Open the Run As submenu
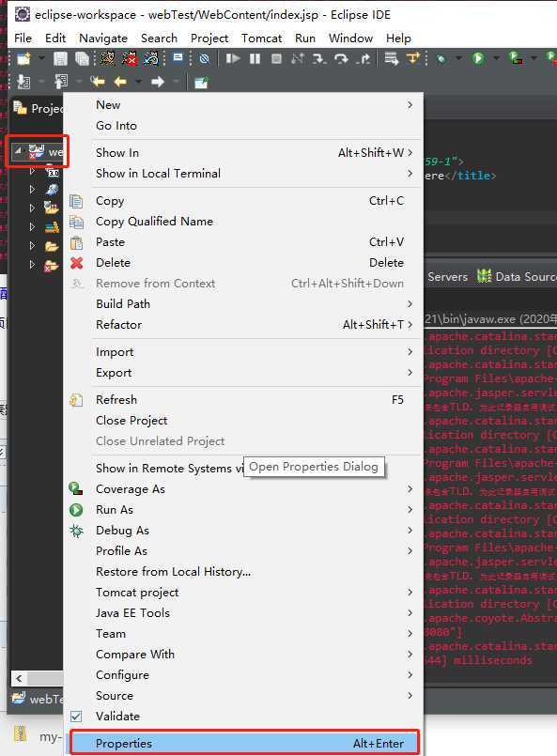The image size is (557, 756). (x=244, y=510)
